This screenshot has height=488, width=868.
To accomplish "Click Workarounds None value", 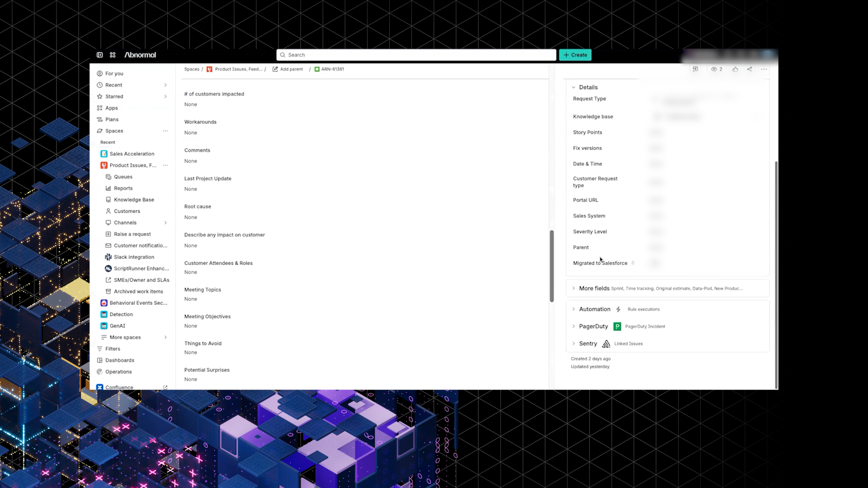I will coord(191,133).
